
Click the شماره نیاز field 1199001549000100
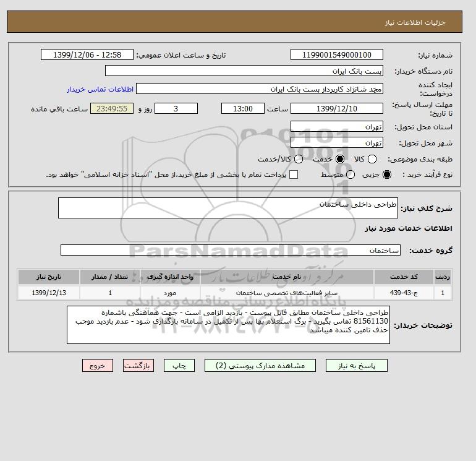pyautogui.click(x=337, y=54)
